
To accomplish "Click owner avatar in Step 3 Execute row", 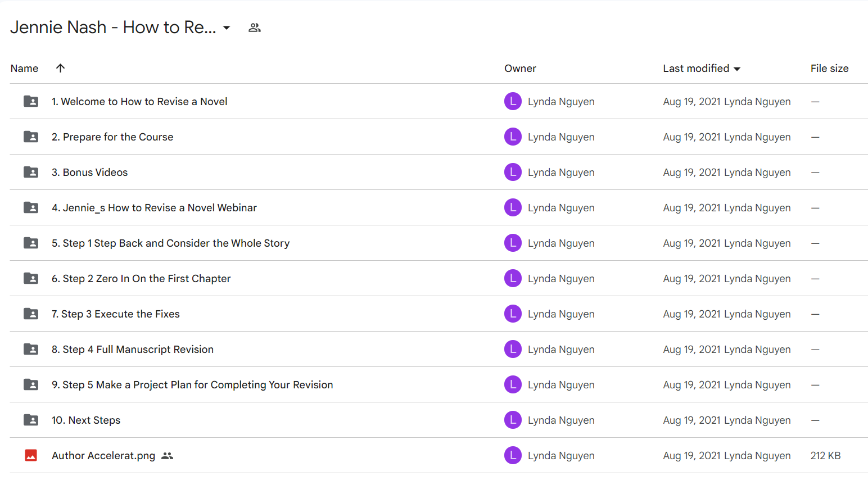I will (x=513, y=314).
